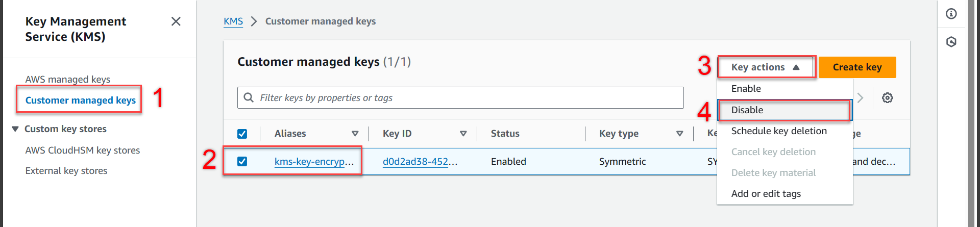Viewport: 980px width, 227px height.
Task: Click the search magnifier icon
Action: [249, 97]
